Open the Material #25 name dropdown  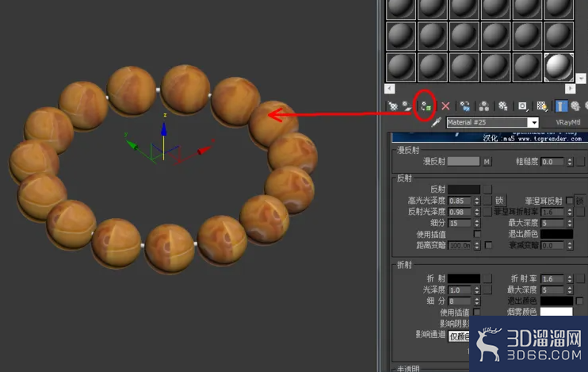pyautogui.click(x=533, y=122)
